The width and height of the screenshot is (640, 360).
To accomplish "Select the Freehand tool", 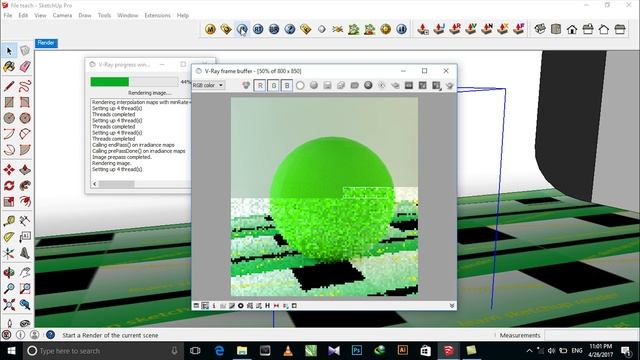I will [x=25, y=86].
